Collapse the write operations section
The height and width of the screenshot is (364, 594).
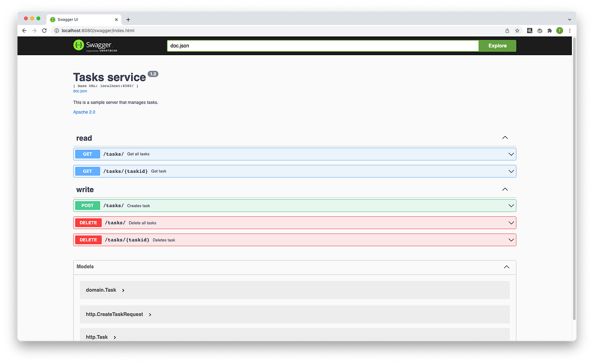tap(505, 189)
